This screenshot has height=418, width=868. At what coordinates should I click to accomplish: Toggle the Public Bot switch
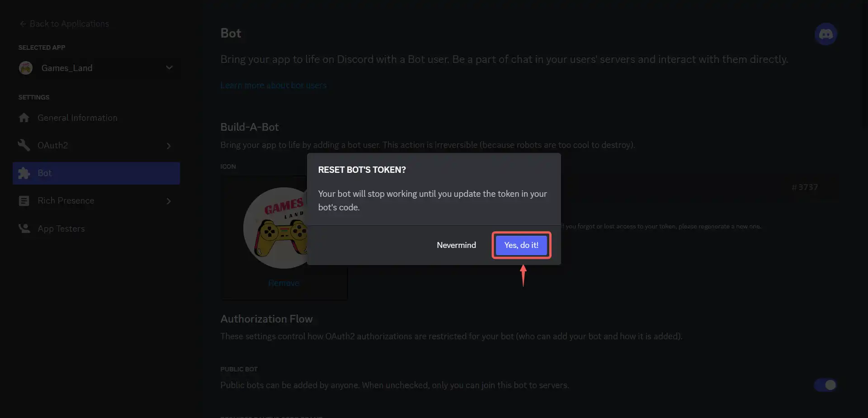826,385
